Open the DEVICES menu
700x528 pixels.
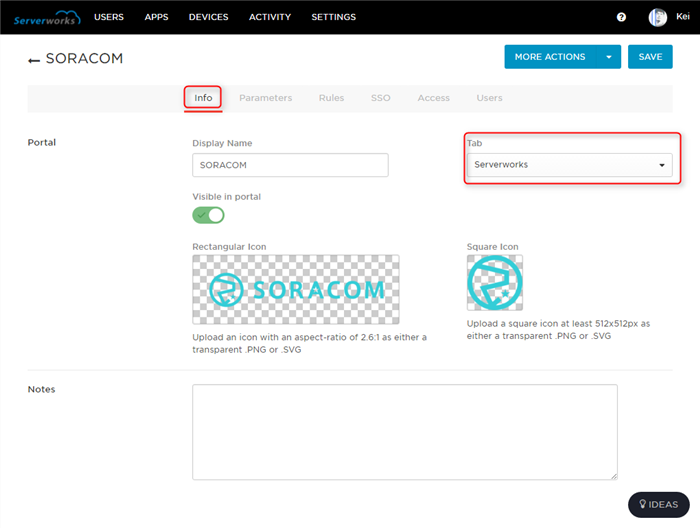(208, 17)
